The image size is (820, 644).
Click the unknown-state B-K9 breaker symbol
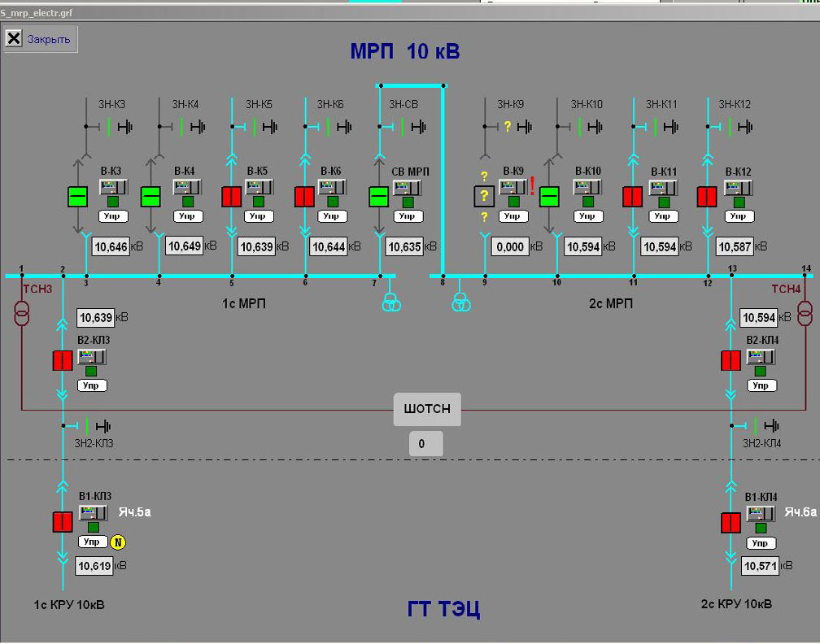[x=484, y=197]
